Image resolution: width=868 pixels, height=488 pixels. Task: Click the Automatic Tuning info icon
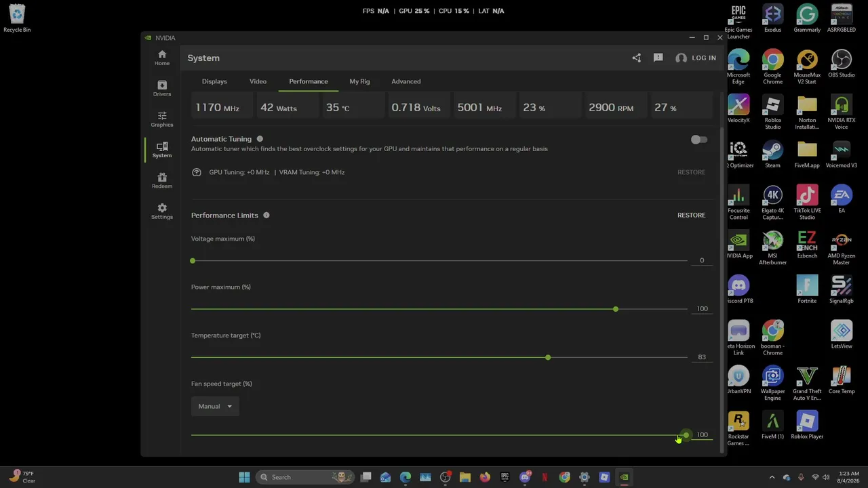coord(260,139)
